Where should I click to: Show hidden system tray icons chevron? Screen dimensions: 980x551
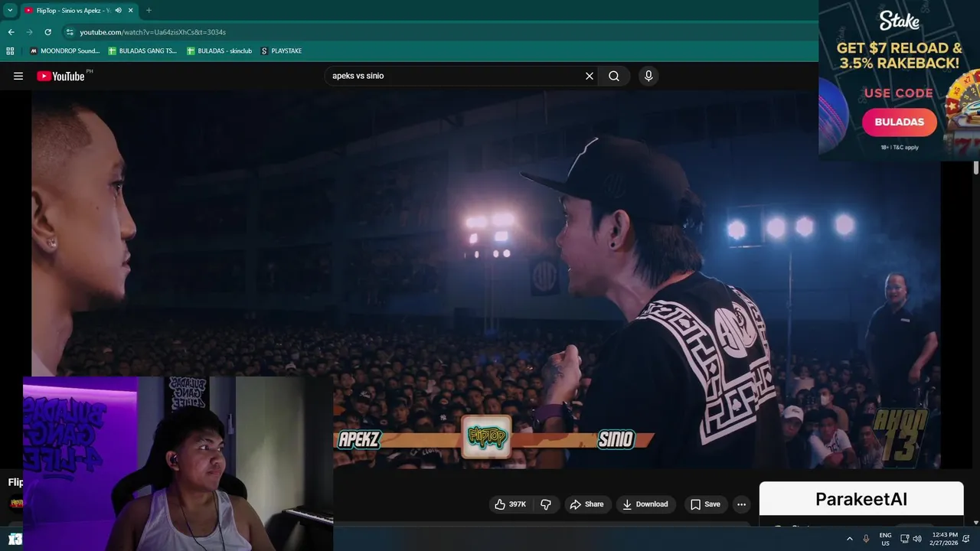[849, 539]
